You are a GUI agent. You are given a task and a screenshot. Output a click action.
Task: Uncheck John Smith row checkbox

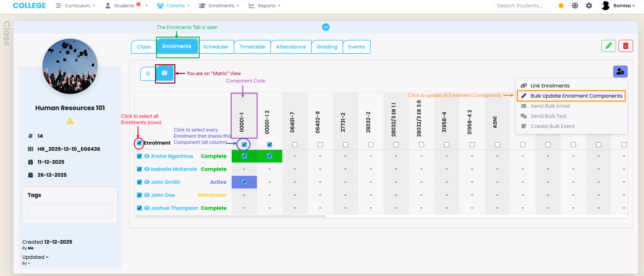tap(139, 182)
